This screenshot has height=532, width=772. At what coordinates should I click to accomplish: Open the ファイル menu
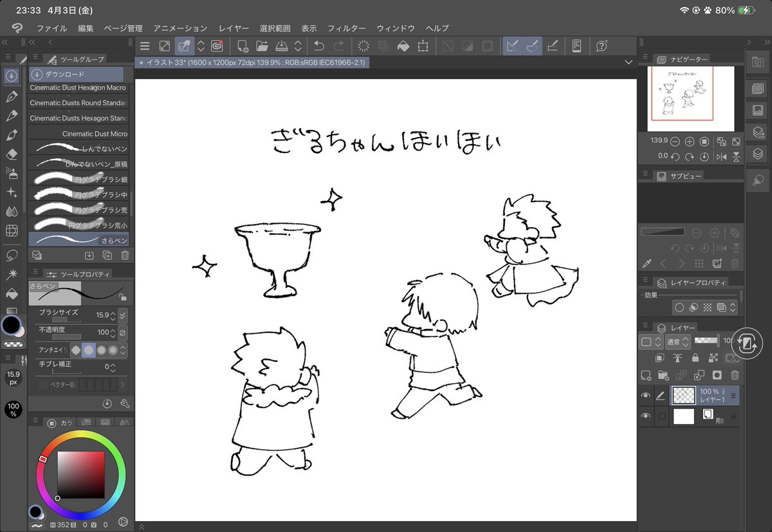52,28
